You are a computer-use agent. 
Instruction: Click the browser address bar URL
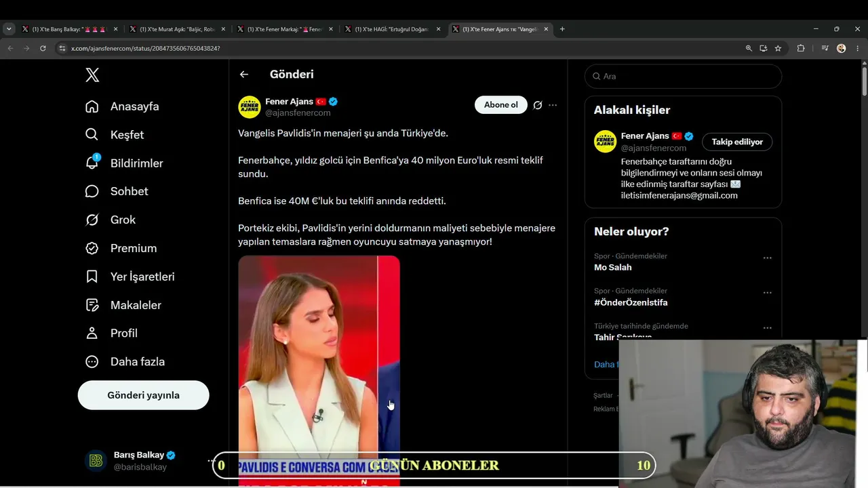click(x=145, y=48)
